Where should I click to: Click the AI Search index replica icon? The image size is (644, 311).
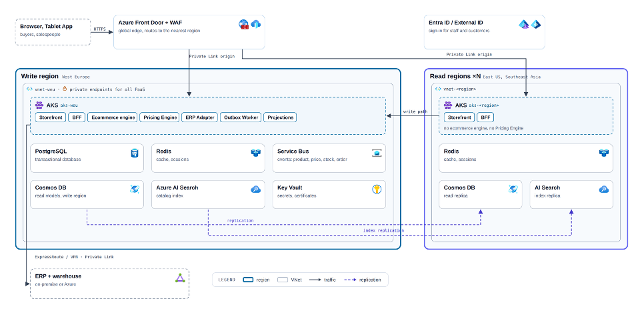click(604, 190)
